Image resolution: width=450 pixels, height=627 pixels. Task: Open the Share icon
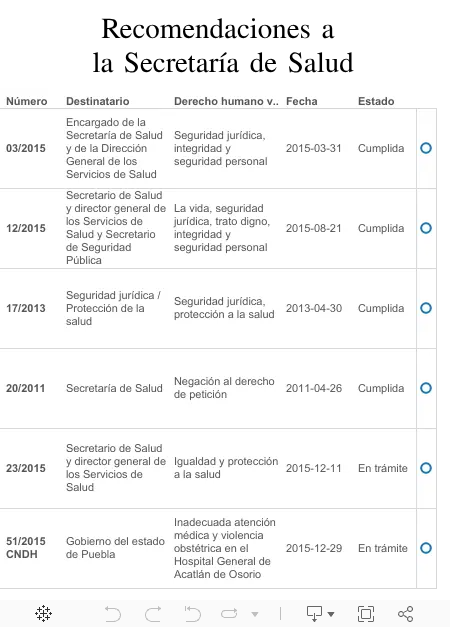pos(406,613)
